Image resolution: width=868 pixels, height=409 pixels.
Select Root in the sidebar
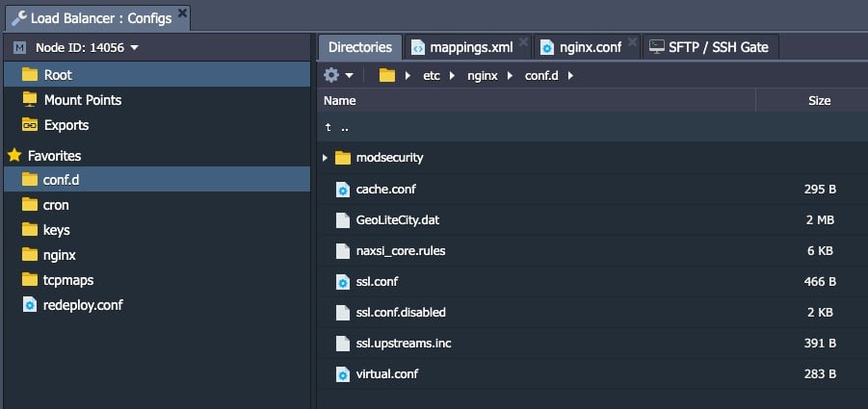(x=157, y=75)
